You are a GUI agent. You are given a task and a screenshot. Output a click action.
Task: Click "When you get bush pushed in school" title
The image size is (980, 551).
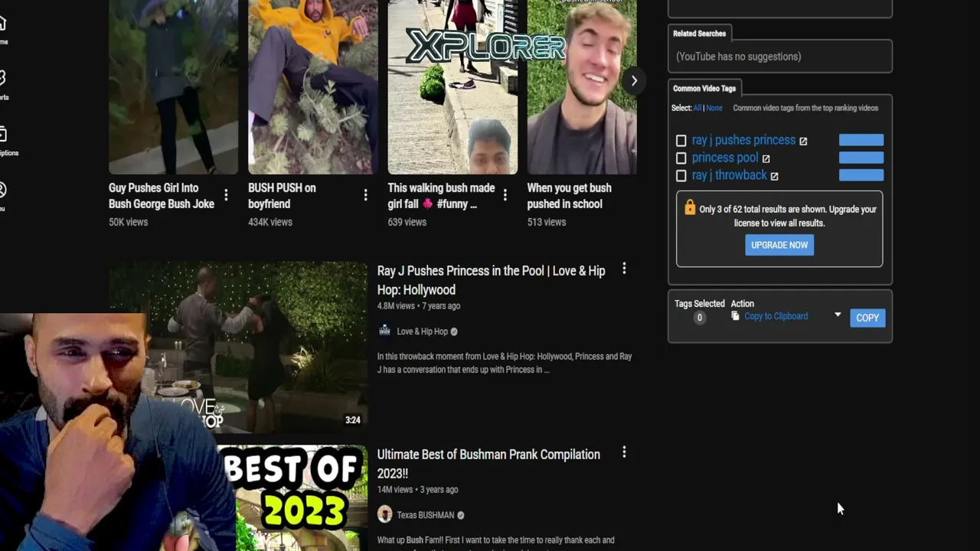click(569, 196)
